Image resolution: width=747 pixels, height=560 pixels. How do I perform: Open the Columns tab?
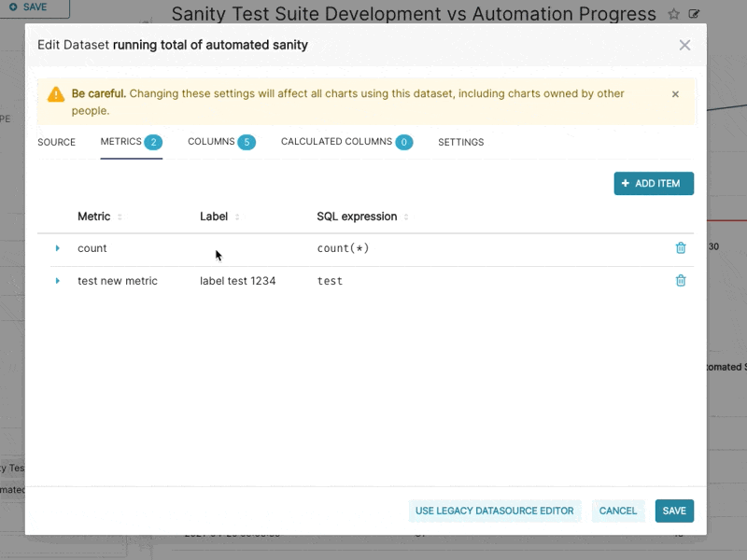click(x=221, y=142)
